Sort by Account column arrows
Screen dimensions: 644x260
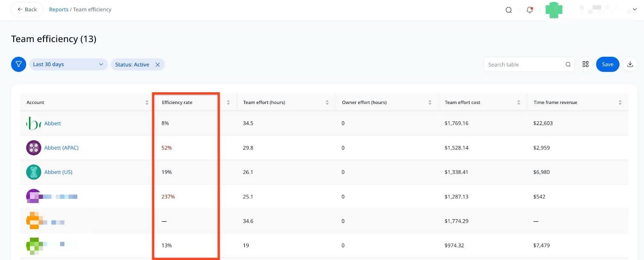click(x=147, y=103)
